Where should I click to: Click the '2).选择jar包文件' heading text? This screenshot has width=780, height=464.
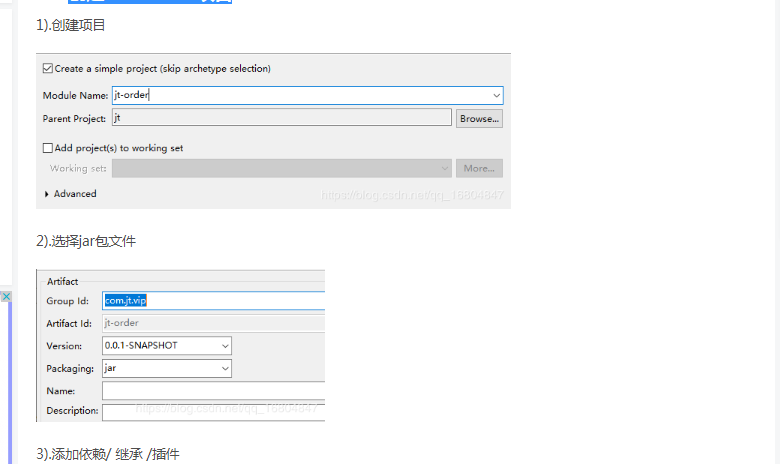click(x=86, y=241)
